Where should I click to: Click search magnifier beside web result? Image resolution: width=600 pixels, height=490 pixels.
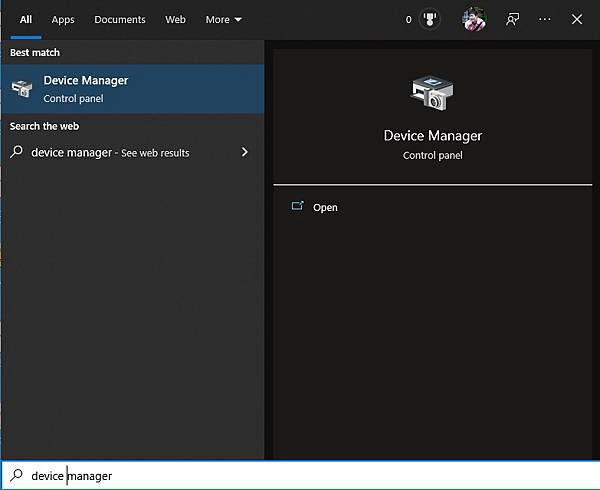click(x=16, y=152)
